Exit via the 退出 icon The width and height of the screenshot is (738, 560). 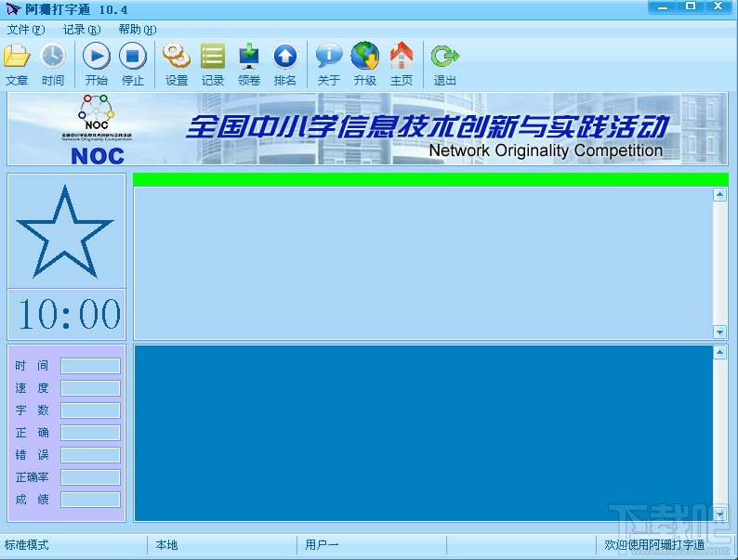[445, 57]
